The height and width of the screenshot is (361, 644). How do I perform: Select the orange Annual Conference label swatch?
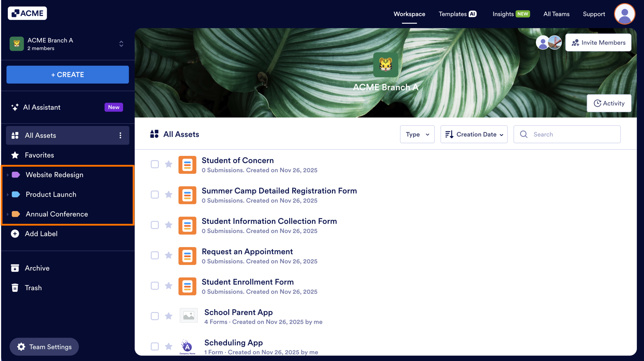point(16,214)
